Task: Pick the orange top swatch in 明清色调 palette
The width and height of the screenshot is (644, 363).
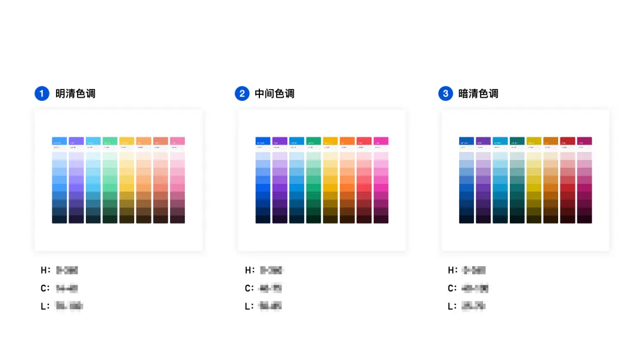Action: point(144,141)
